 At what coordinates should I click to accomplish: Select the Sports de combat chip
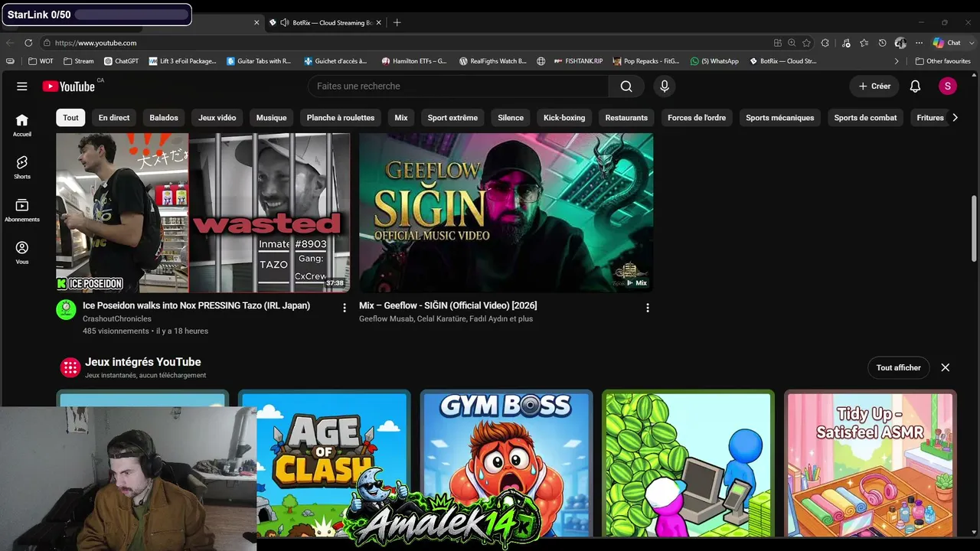coord(865,118)
